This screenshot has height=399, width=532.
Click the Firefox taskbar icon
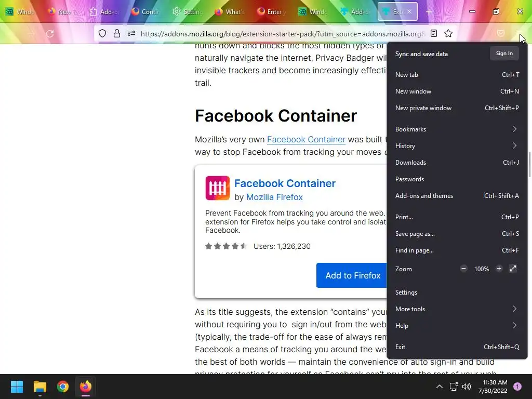86,387
